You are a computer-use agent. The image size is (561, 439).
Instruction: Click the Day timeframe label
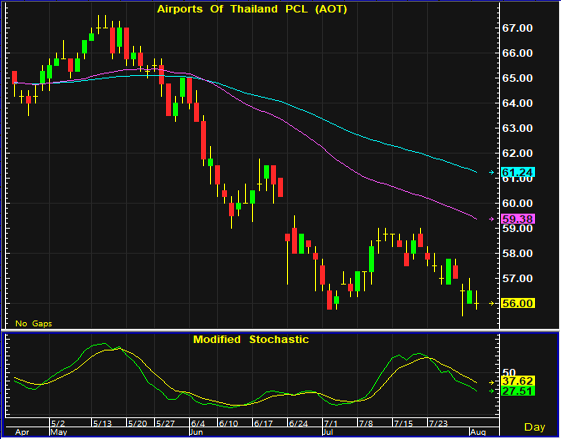pyautogui.click(x=535, y=427)
